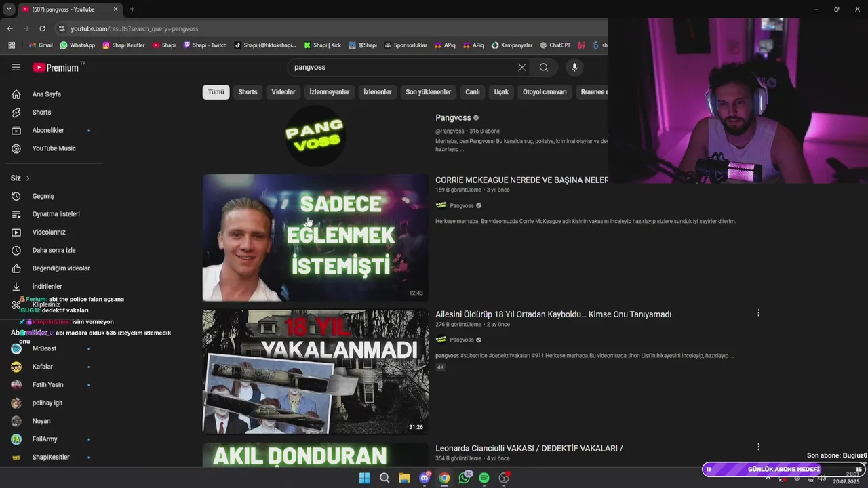Viewport: 868px width, 488px height.
Task: Open Sponsorluklar bookmark
Action: click(x=406, y=45)
